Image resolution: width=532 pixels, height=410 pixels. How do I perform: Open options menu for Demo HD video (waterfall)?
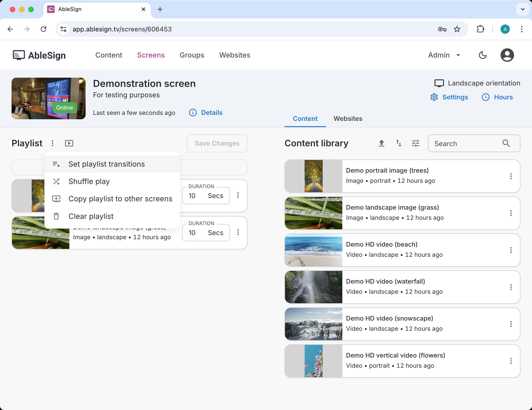pos(511,287)
